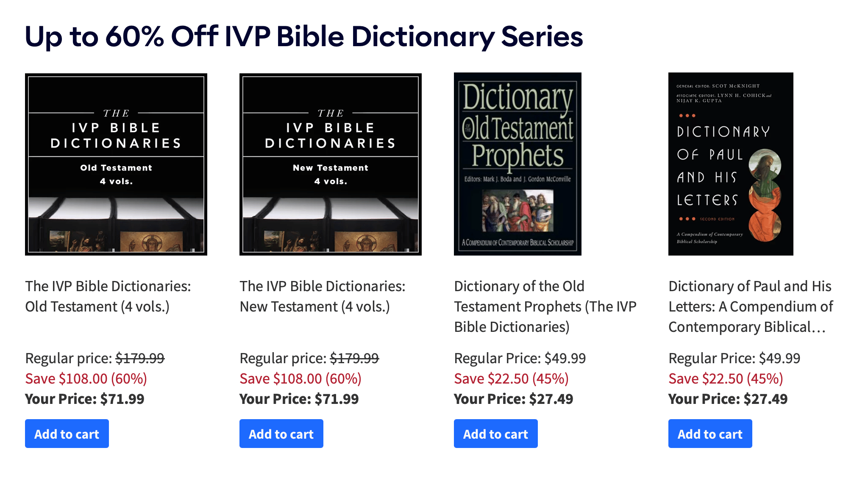
Task: Click the Up to 60% Off heading
Action: click(x=304, y=36)
